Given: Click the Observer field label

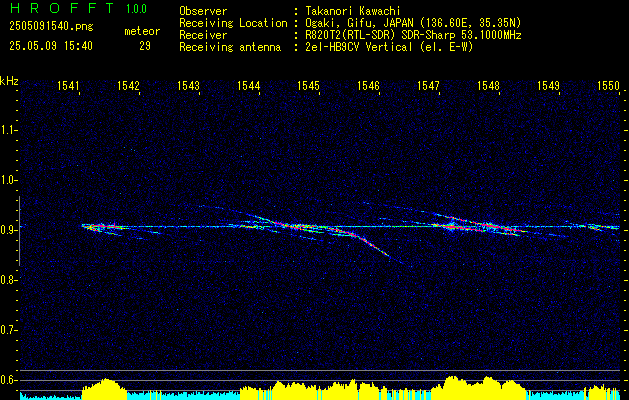Looking at the screenshot, I should pos(203,11).
